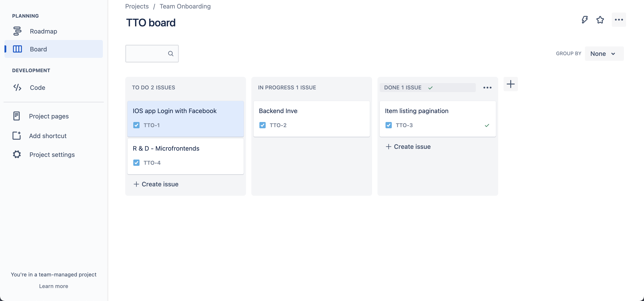Click the plus icon to add a new column

pos(511,84)
